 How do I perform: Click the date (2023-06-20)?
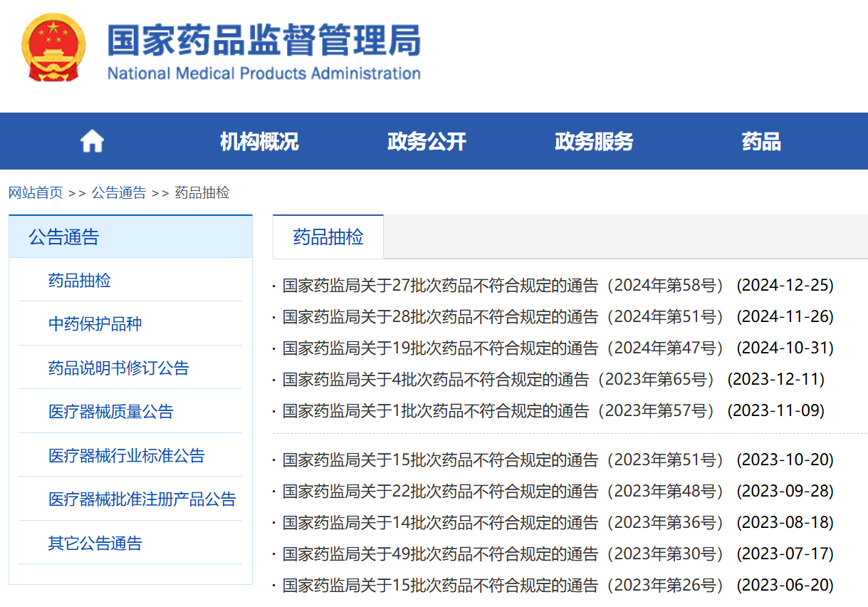pyautogui.click(x=785, y=586)
